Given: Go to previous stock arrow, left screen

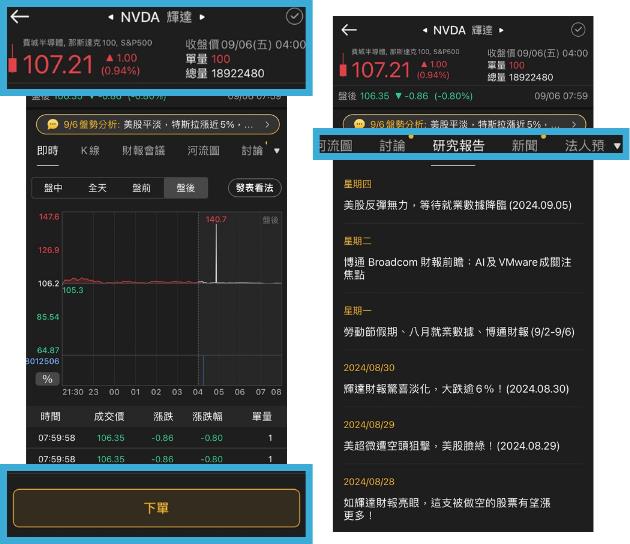Looking at the screenshot, I should pos(110,17).
